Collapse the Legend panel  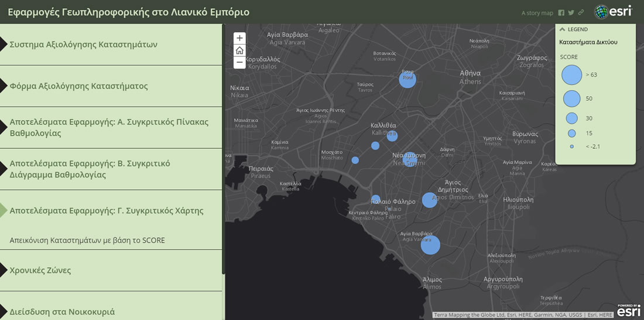coord(563,29)
